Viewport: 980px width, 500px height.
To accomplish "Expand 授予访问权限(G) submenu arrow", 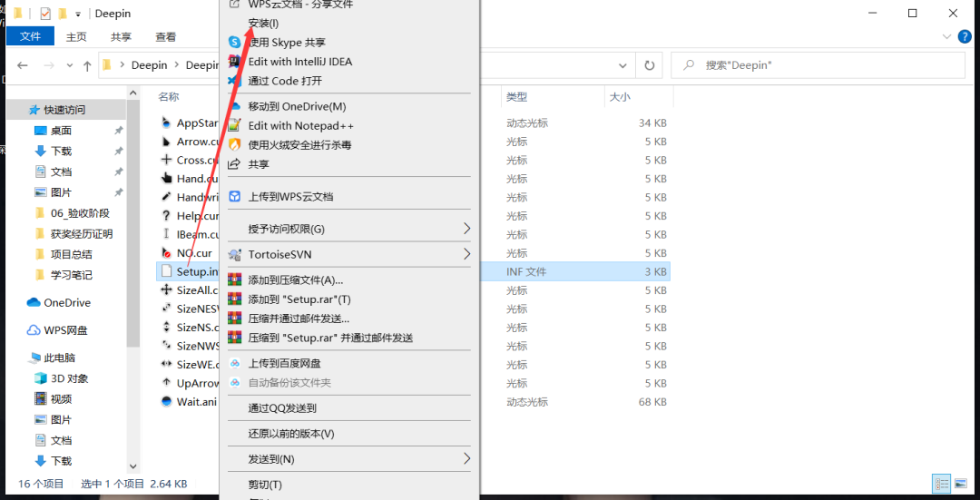I will pyautogui.click(x=466, y=229).
